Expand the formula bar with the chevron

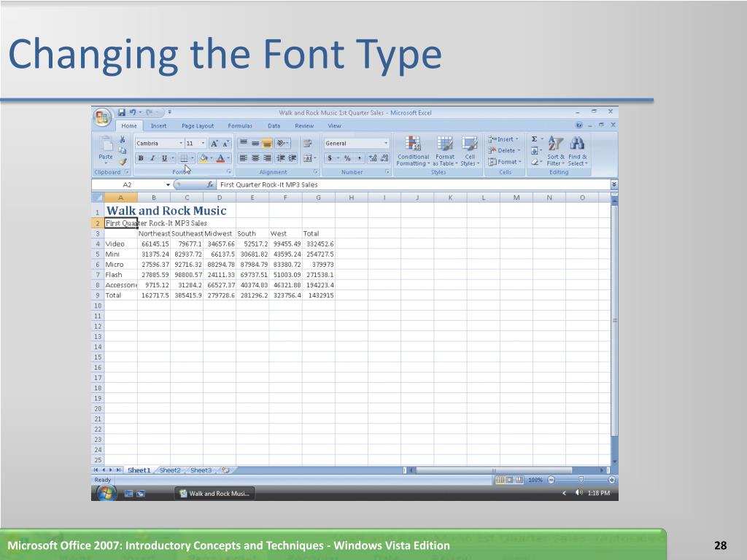pyautogui.click(x=614, y=184)
